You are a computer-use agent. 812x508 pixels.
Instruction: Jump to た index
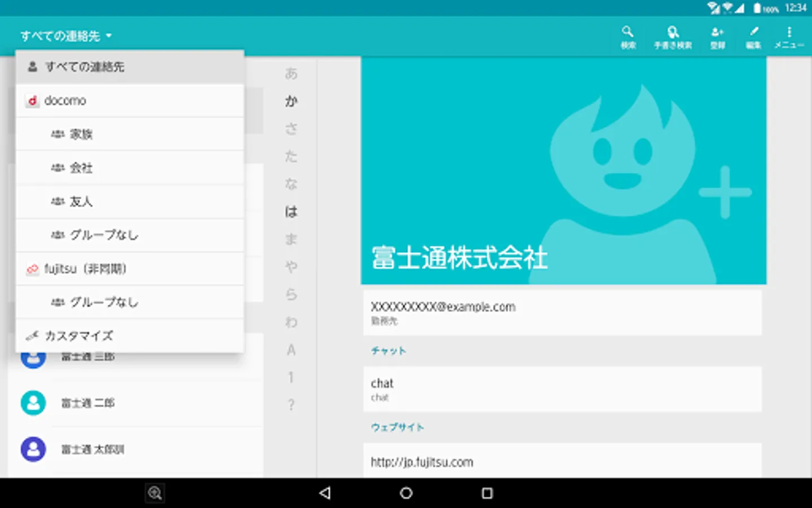tap(291, 156)
